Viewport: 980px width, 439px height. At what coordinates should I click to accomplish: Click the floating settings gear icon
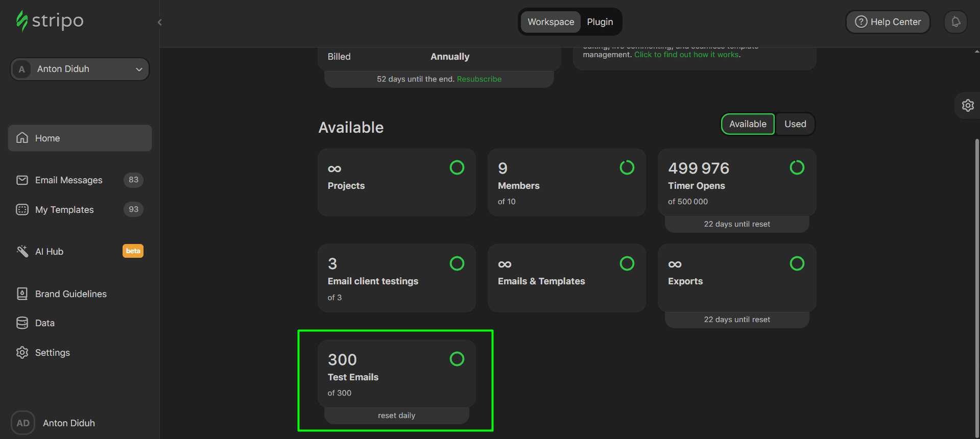click(x=968, y=106)
